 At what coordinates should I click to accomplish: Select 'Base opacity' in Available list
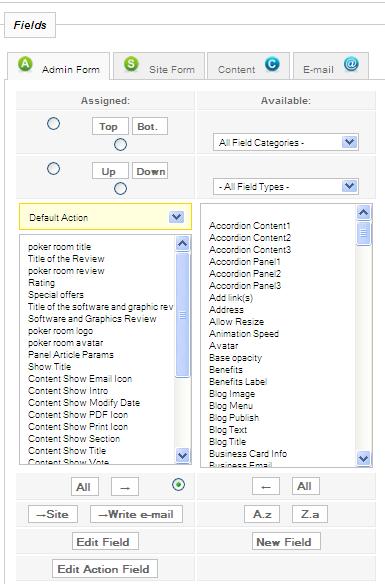[x=235, y=358]
